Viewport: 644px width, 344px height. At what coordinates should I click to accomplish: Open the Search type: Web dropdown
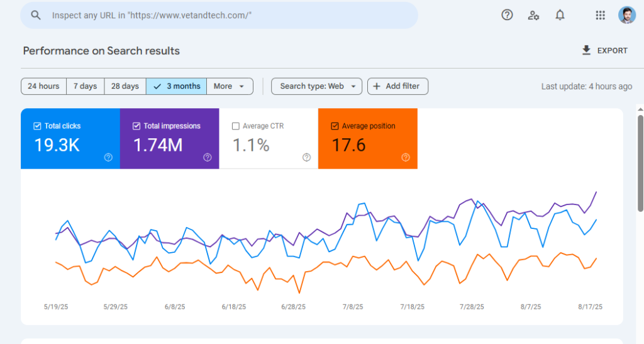[317, 86]
